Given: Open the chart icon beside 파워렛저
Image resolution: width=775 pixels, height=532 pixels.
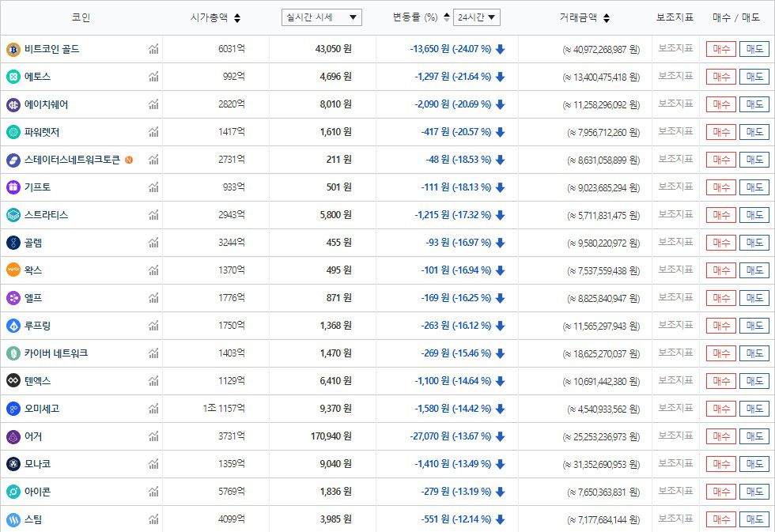Looking at the screenshot, I should pyautogui.click(x=153, y=132).
